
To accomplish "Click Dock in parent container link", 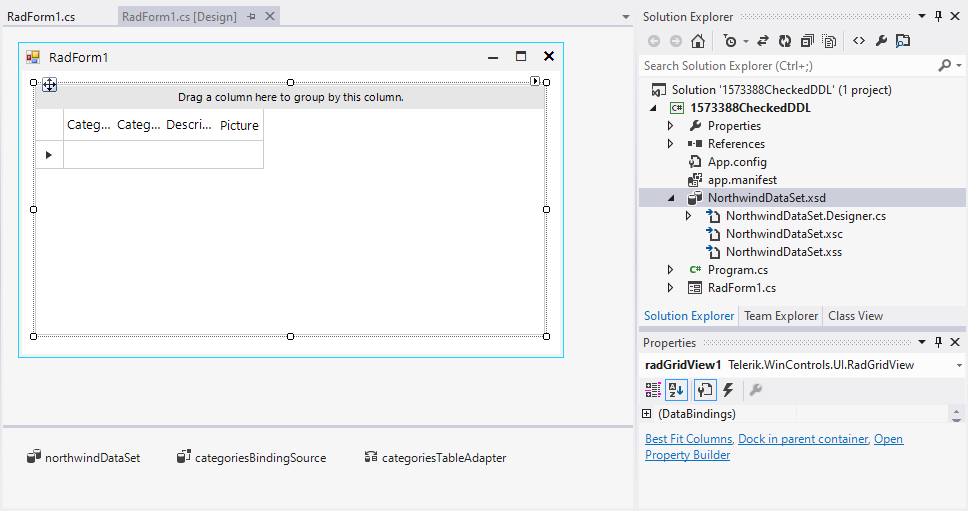I will click(803, 439).
